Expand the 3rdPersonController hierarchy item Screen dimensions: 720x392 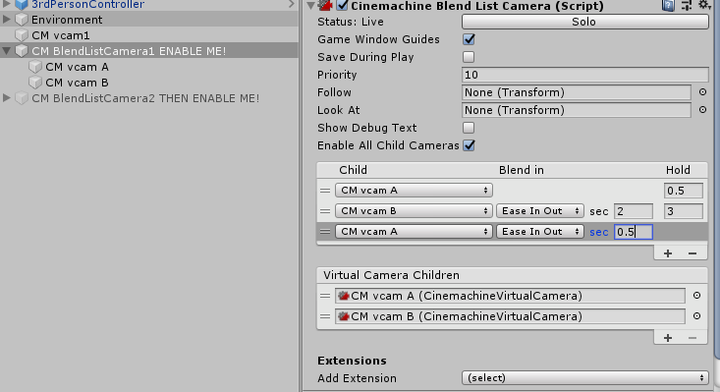6,4
